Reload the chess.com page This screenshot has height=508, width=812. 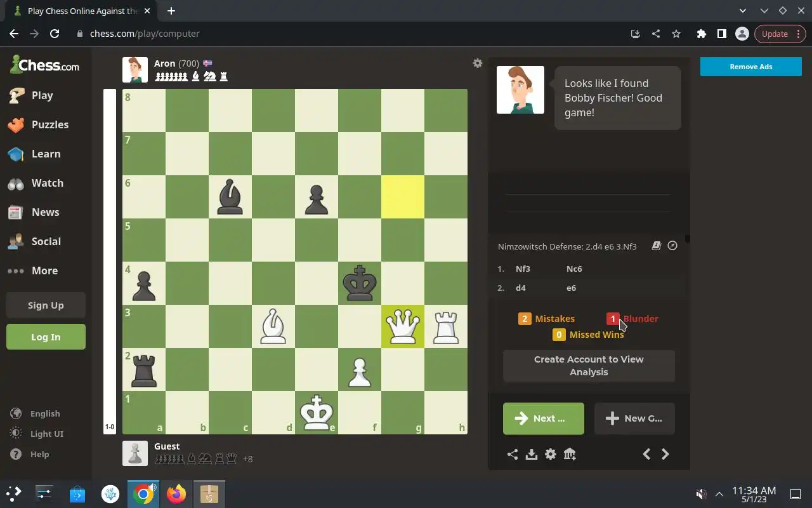coord(55,34)
